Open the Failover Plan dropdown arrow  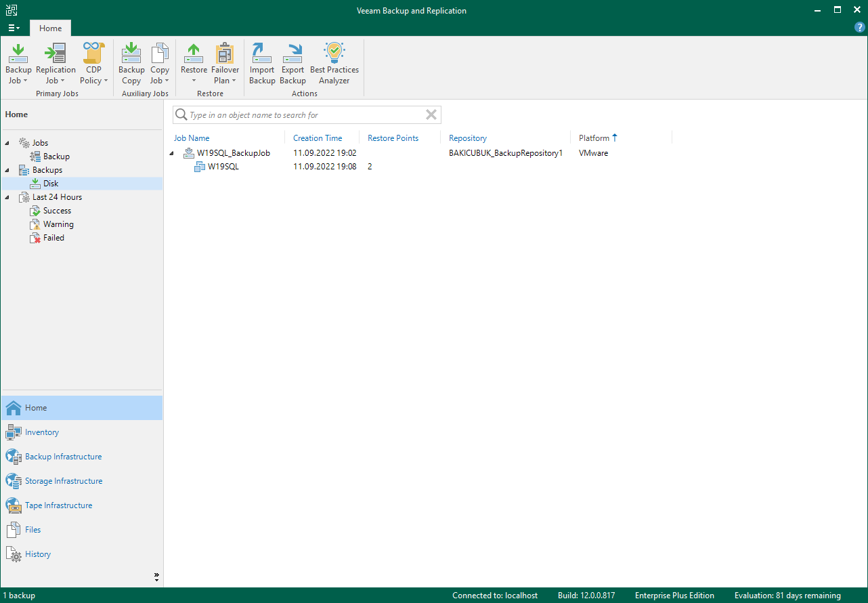pos(234,81)
